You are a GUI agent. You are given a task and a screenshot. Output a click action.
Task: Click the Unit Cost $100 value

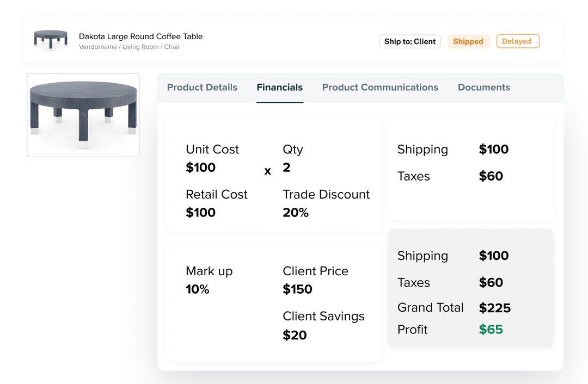pyautogui.click(x=200, y=168)
